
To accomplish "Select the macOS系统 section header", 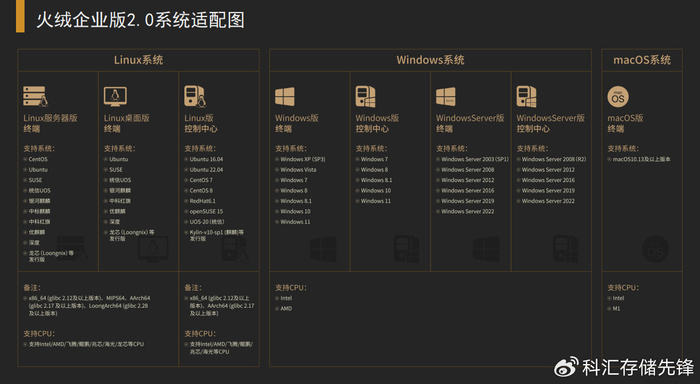I will pos(642,60).
